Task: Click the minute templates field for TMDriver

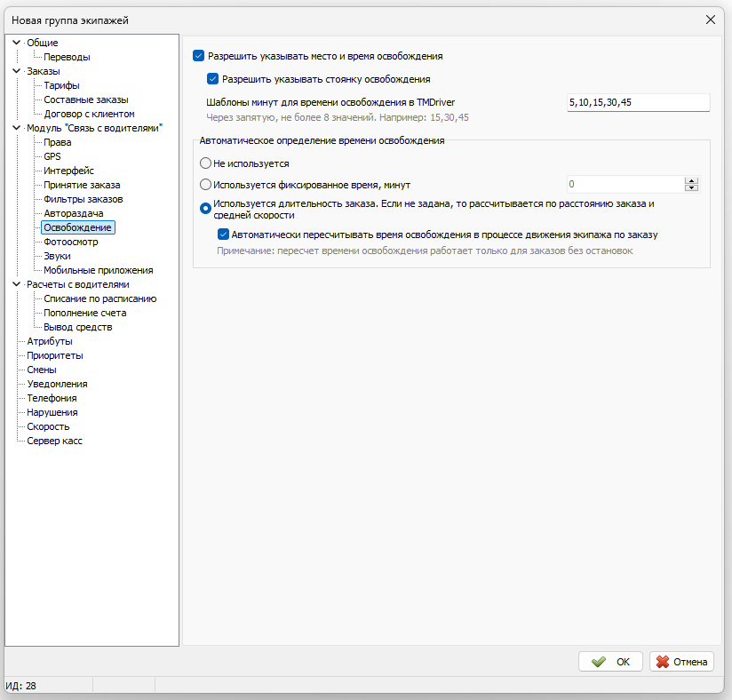Action: (637, 103)
